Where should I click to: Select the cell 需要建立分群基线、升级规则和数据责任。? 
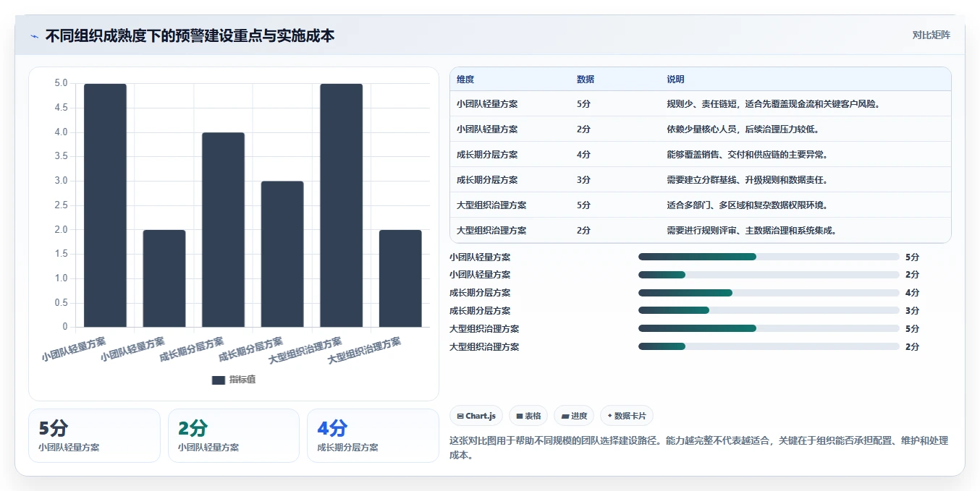coord(747,180)
